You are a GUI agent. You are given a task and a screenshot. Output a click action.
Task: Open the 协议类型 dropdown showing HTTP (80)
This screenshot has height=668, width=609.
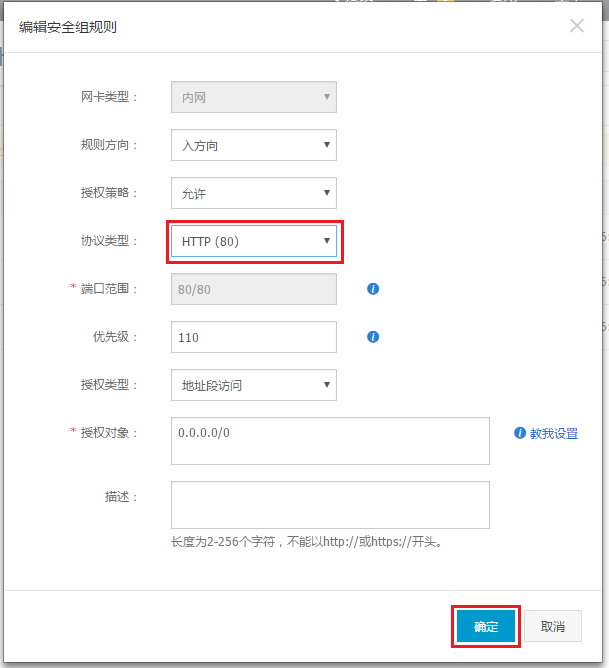tap(254, 241)
